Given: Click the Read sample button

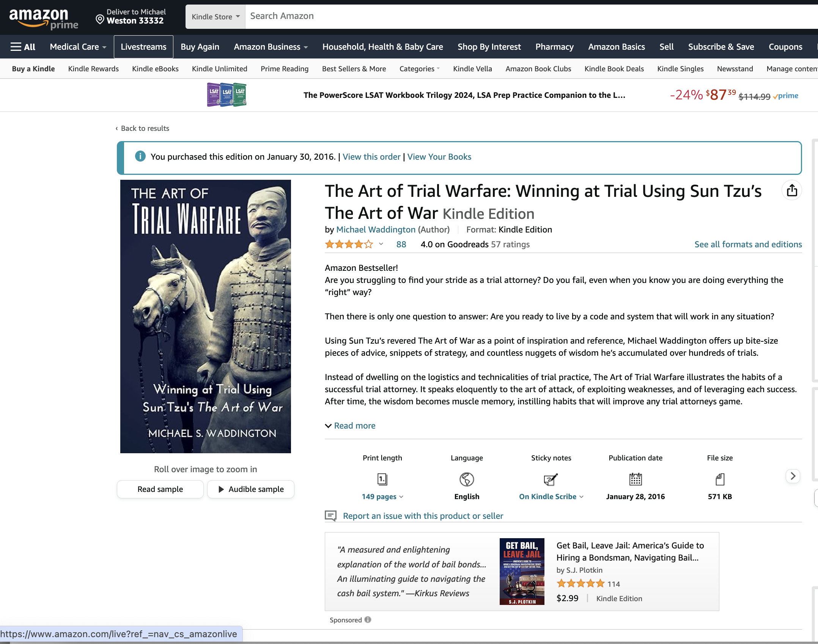Looking at the screenshot, I should [160, 489].
